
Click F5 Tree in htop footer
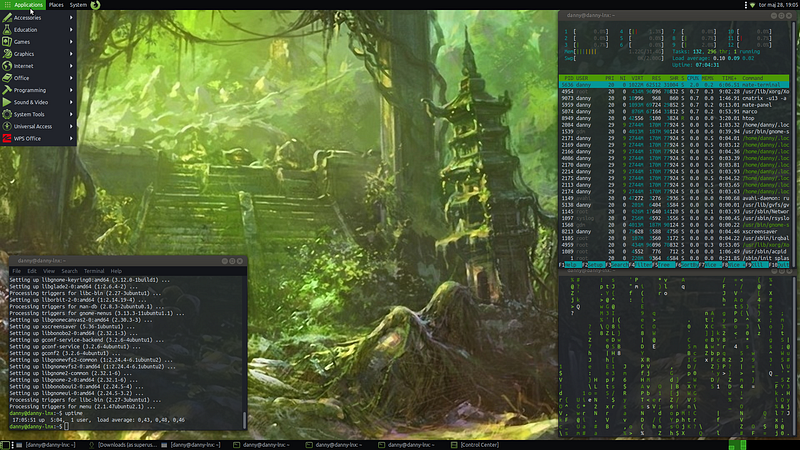click(663, 265)
